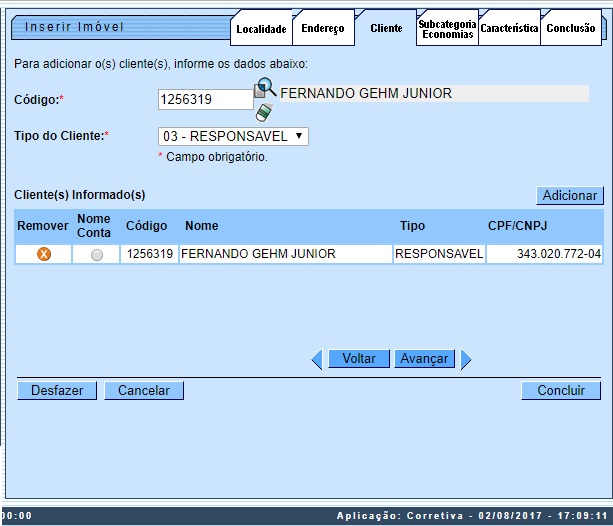Click the Cancelar button
The width and height of the screenshot is (613, 526).
click(x=144, y=390)
